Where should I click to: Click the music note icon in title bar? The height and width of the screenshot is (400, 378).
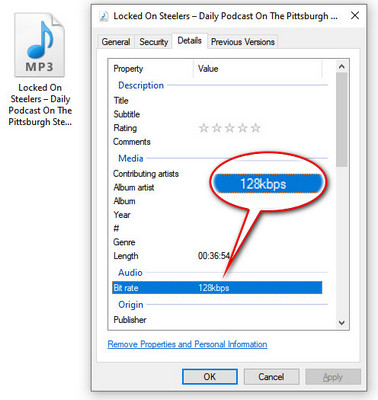104,16
